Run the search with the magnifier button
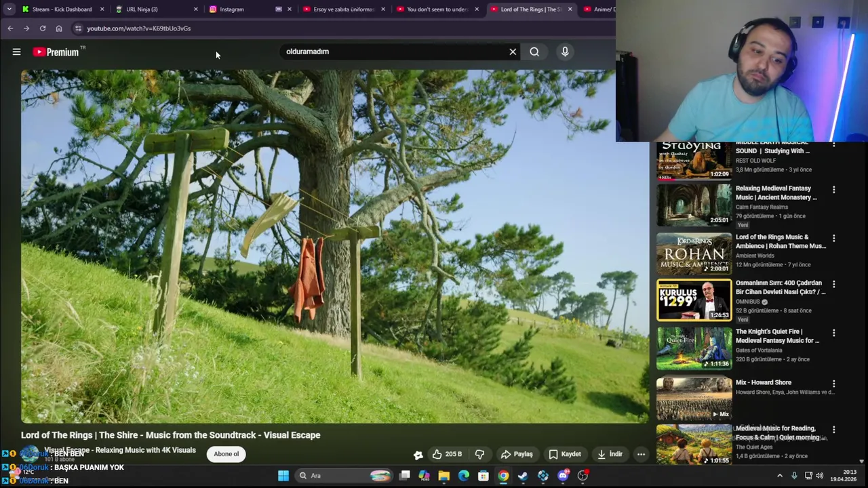The height and width of the screenshot is (488, 868). click(534, 52)
